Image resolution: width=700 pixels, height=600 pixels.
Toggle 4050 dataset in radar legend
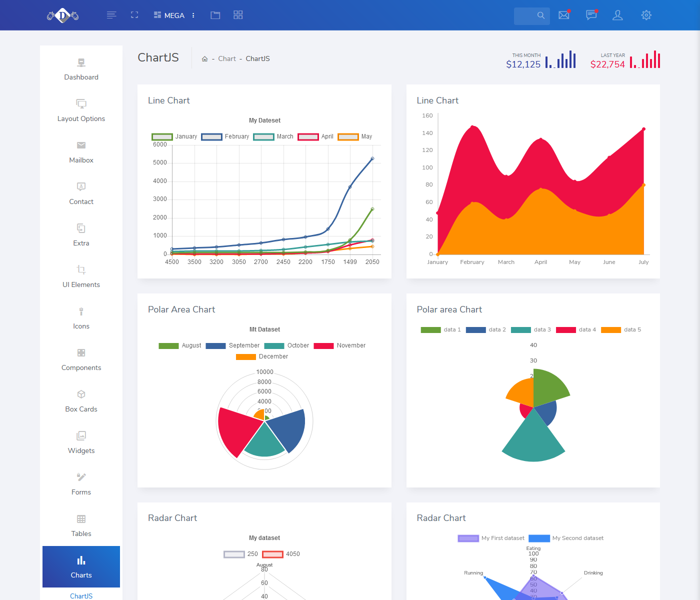(x=281, y=554)
